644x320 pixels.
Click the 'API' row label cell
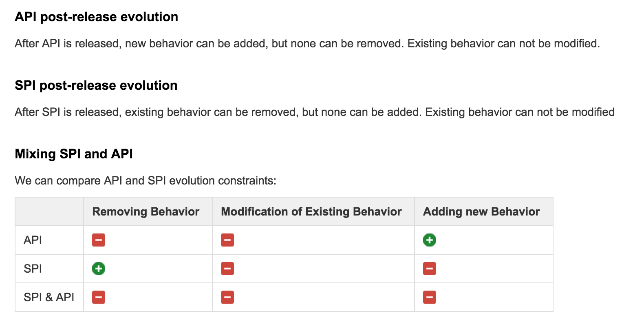[x=33, y=240]
